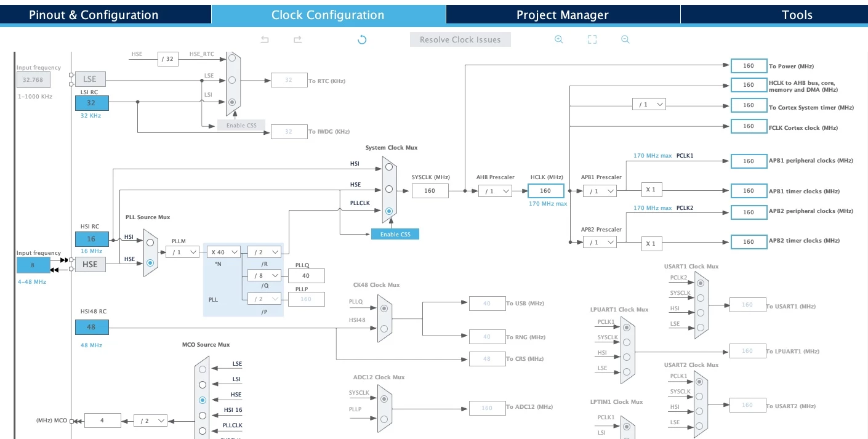
Task: Click the PLLQ output value 40
Action: pos(306,276)
